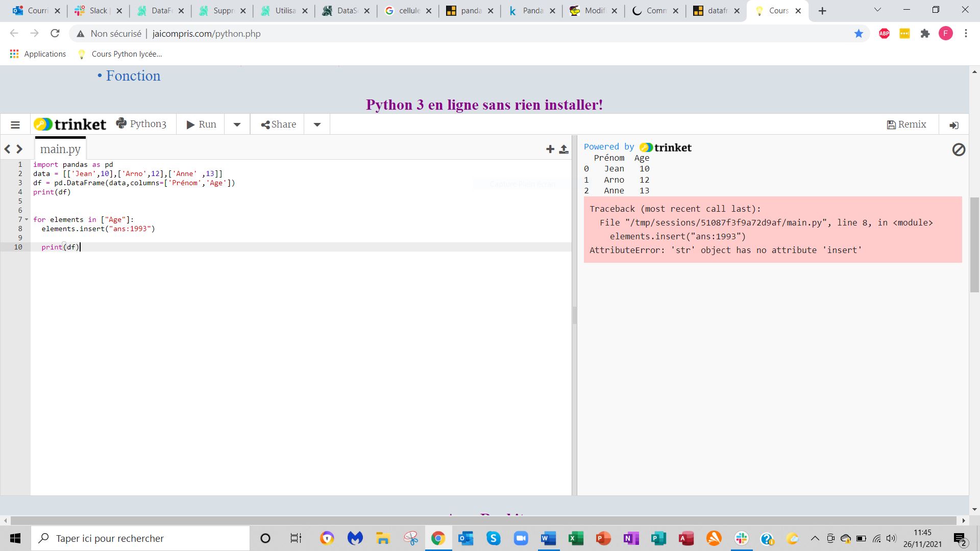The height and width of the screenshot is (551, 980).
Task: Open the Adblock Plus extension
Action: coord(885,34)
